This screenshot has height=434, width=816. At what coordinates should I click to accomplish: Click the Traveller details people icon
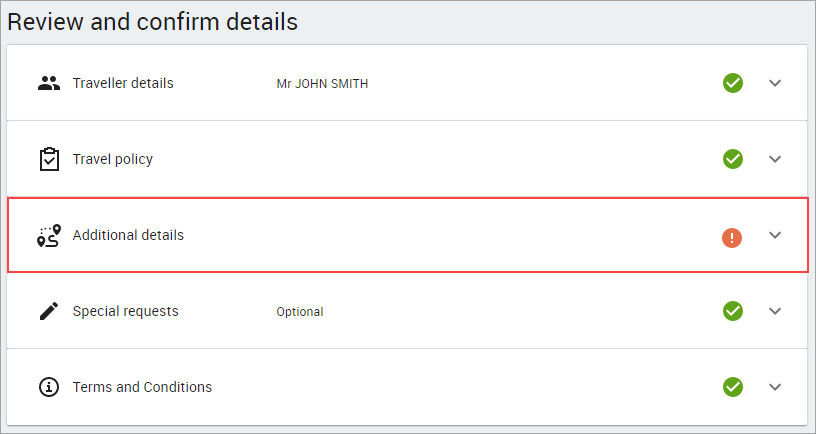49,83
